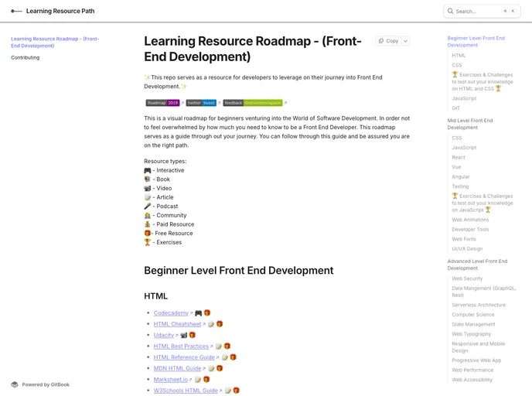Open the Marksheet.io link
The image size is (532, 396).
(171, 380)
